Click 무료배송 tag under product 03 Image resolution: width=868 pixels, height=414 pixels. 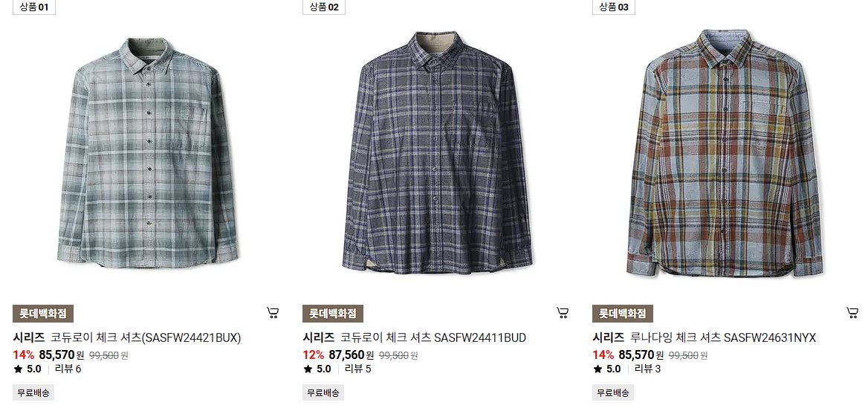613,393
